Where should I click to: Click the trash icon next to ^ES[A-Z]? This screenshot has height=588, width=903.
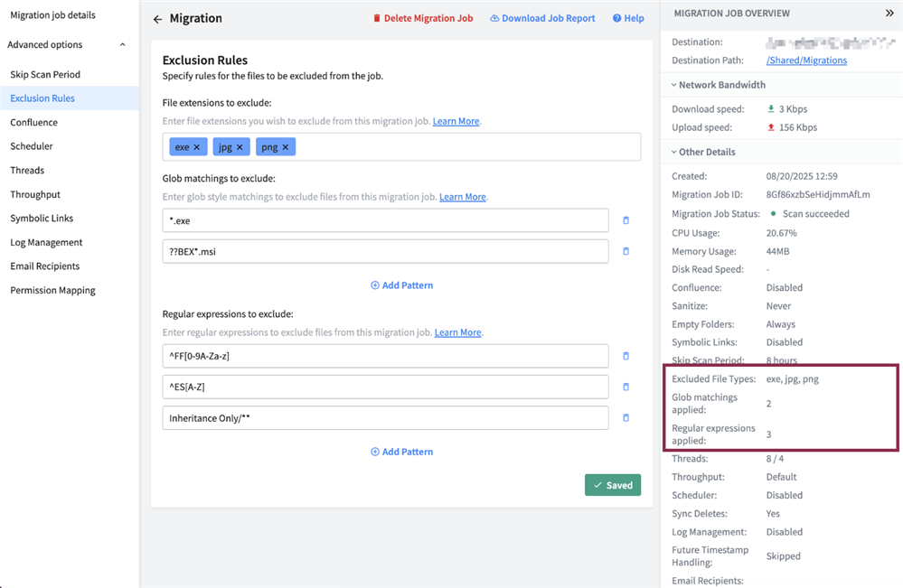(x=626, y=387)
